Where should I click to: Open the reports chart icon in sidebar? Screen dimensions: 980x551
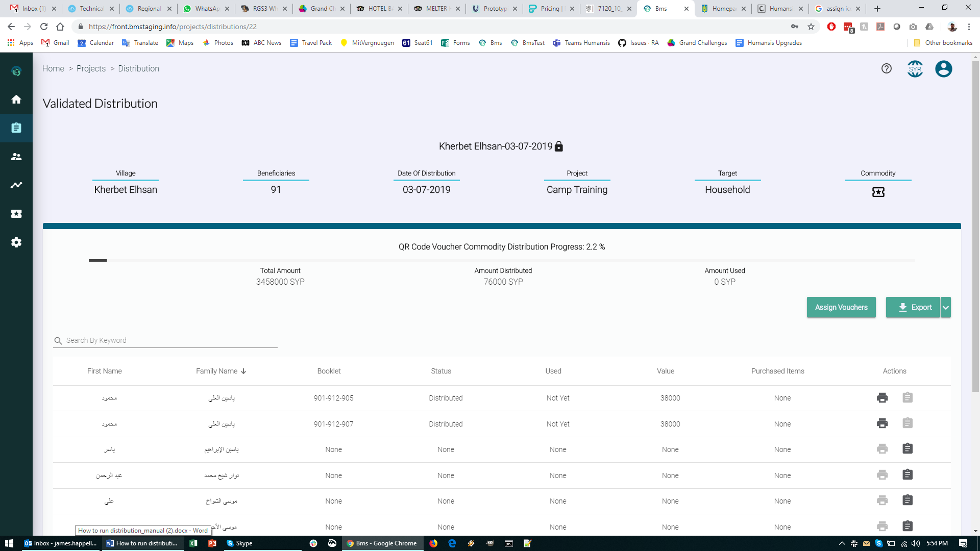pyautogui.click(x=16, y=185)
